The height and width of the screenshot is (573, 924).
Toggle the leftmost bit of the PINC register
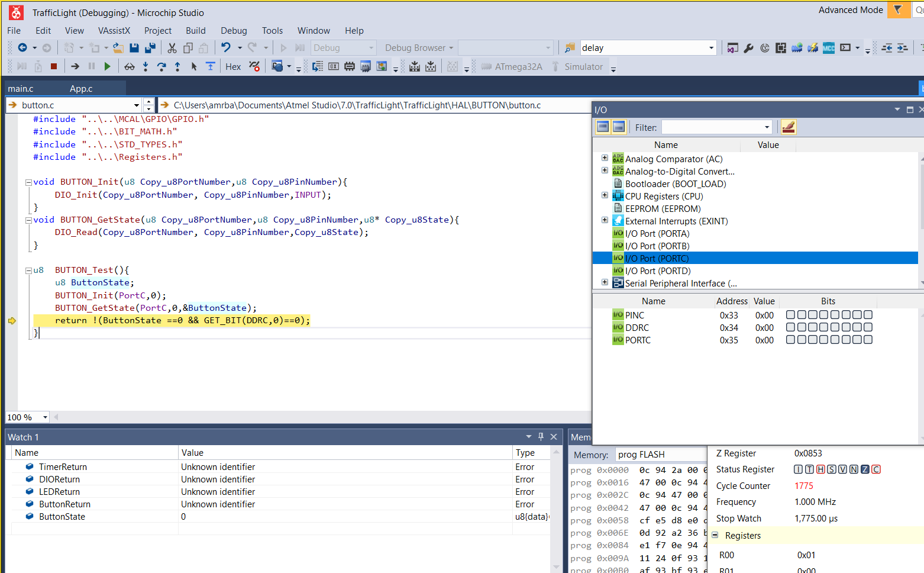(x=790, y=315)
